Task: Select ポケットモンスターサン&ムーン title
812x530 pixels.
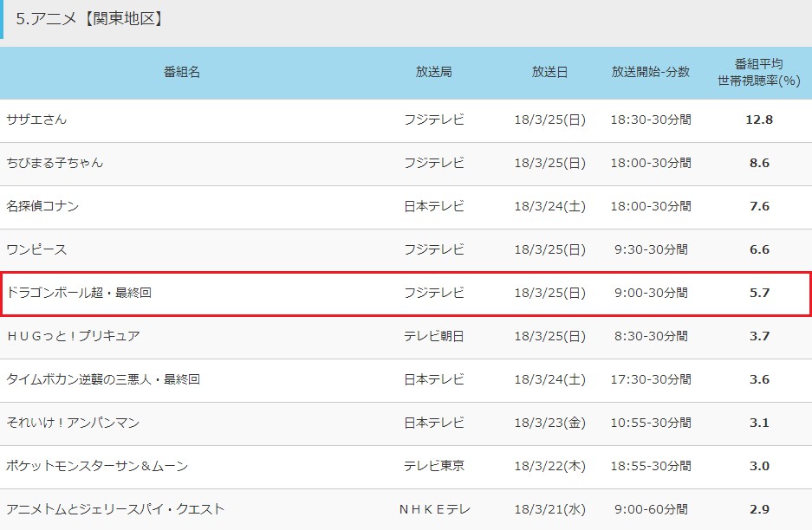Action: 97,466
